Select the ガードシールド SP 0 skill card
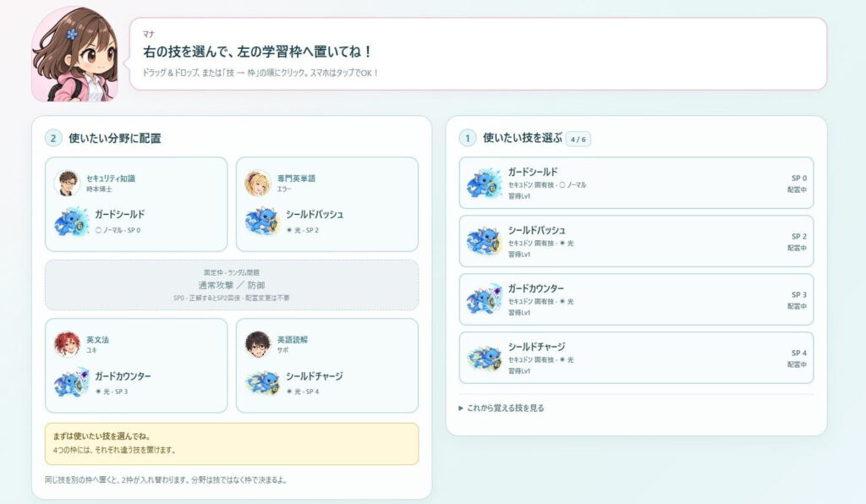866x504 pixels. pos(636,183)
